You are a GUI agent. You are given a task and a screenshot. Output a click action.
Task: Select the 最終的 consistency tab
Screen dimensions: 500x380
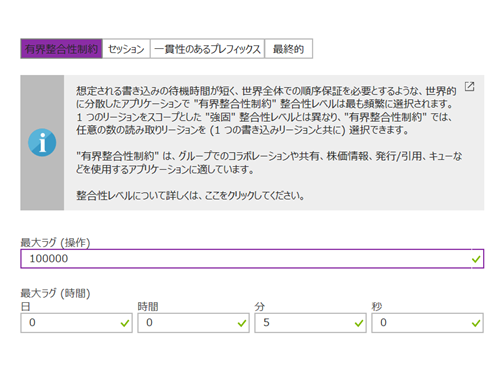click(289, 49)
